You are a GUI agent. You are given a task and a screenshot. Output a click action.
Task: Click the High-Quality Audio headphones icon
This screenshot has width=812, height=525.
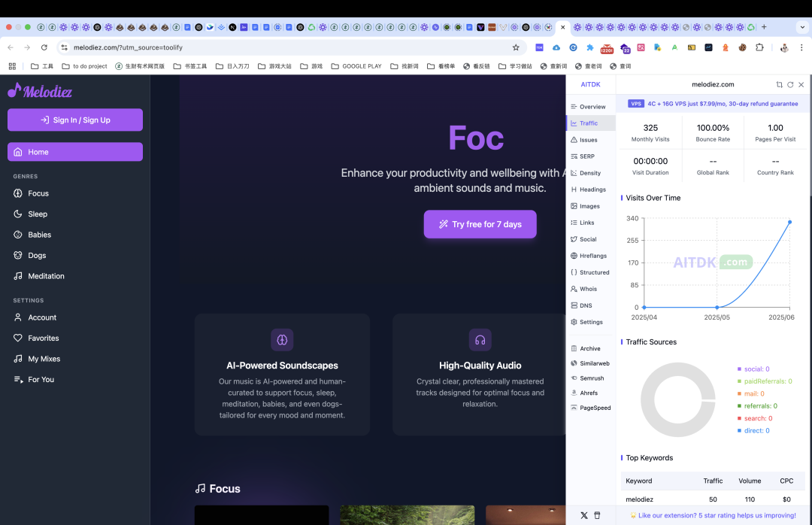click(x=480, y=340)
